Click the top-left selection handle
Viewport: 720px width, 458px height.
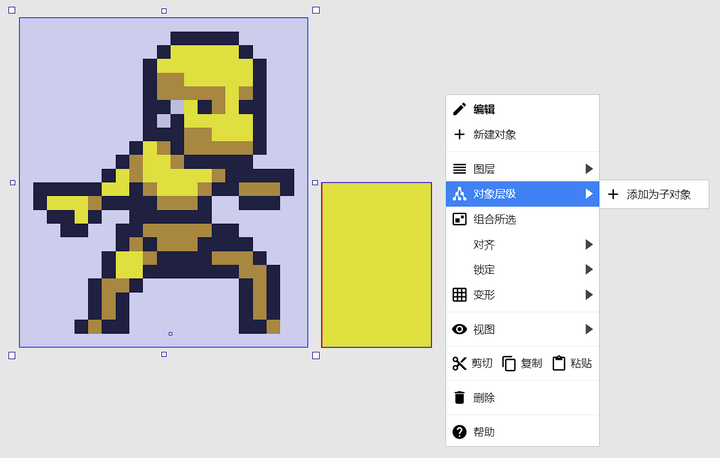12,10
